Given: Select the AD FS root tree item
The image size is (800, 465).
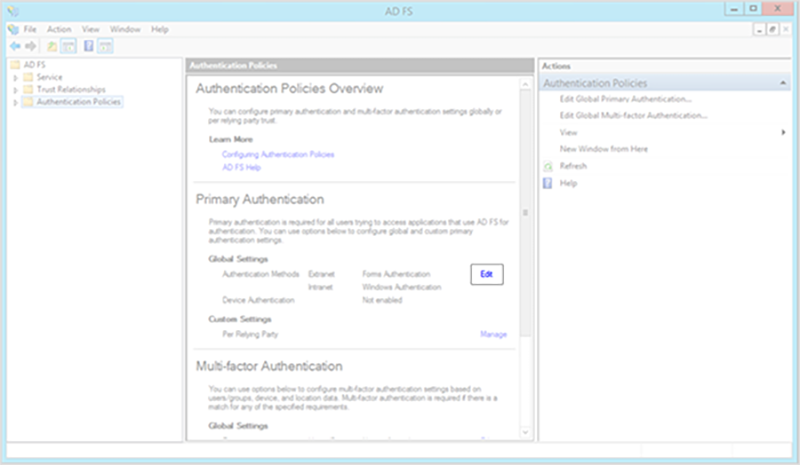Looking at the screenshot, I should point(34,65).
